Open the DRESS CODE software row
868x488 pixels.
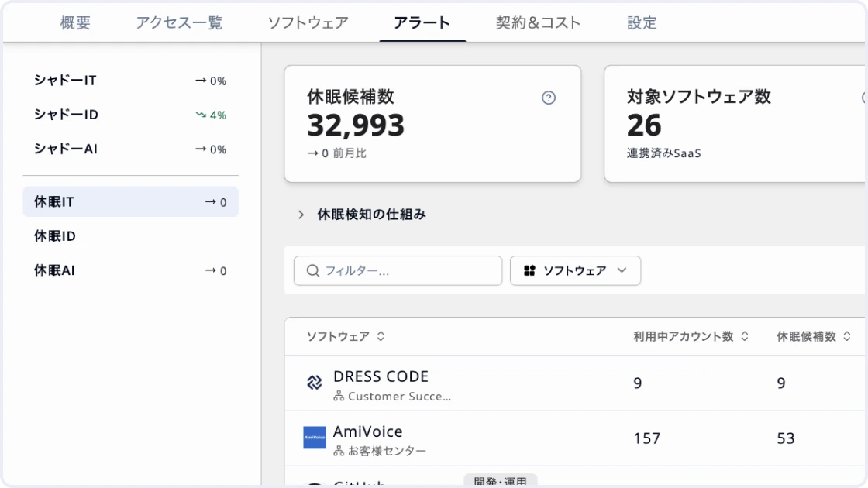tap(576, 383)
